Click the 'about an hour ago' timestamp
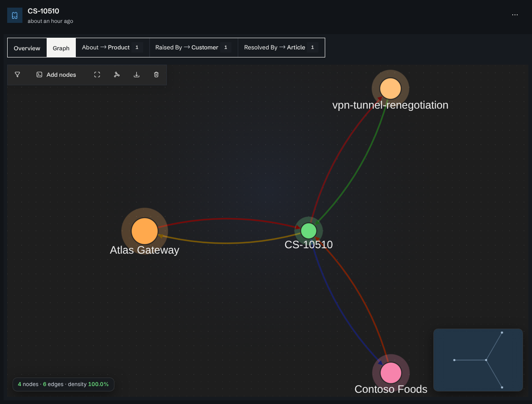Viewport: 532px width, 404px height. pyautogui.click(x=50, y=21)
